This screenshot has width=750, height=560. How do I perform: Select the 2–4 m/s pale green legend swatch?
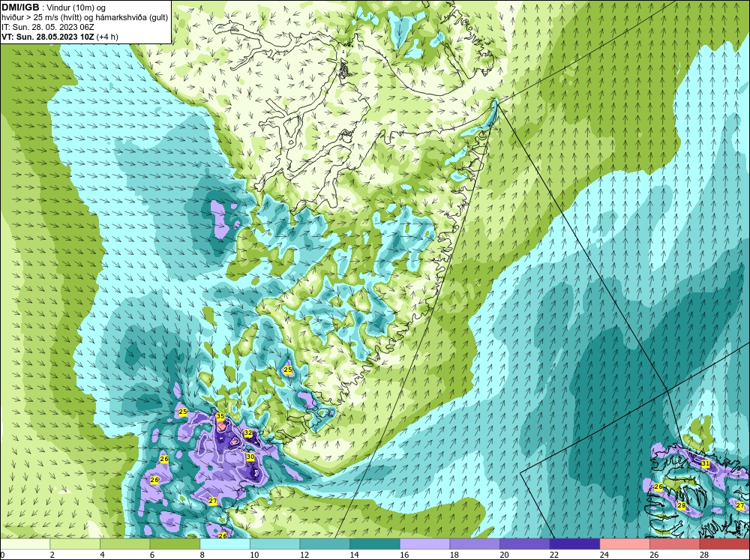pos(74,544)
